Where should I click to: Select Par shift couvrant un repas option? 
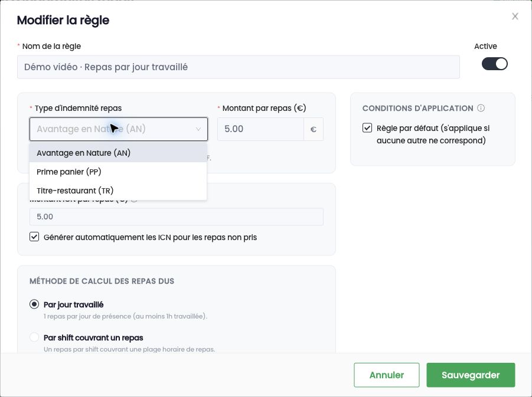pyautogui.click(x=34, y=337)
